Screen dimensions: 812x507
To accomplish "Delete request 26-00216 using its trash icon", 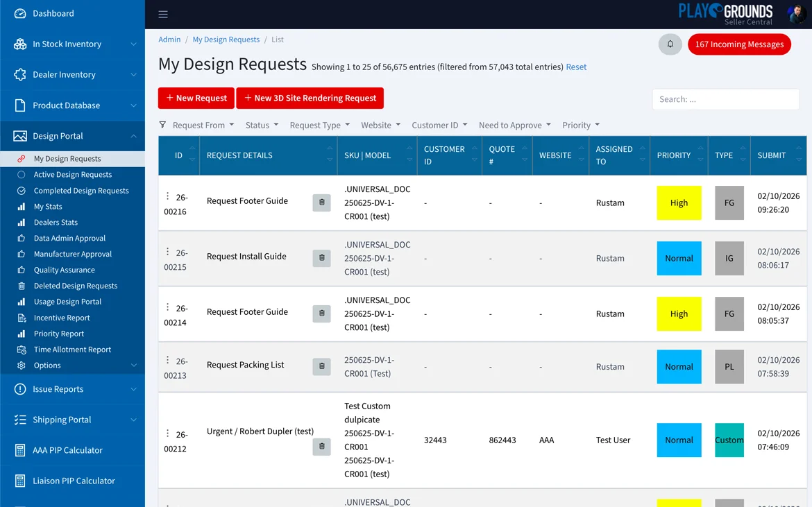I will point(321,203).
